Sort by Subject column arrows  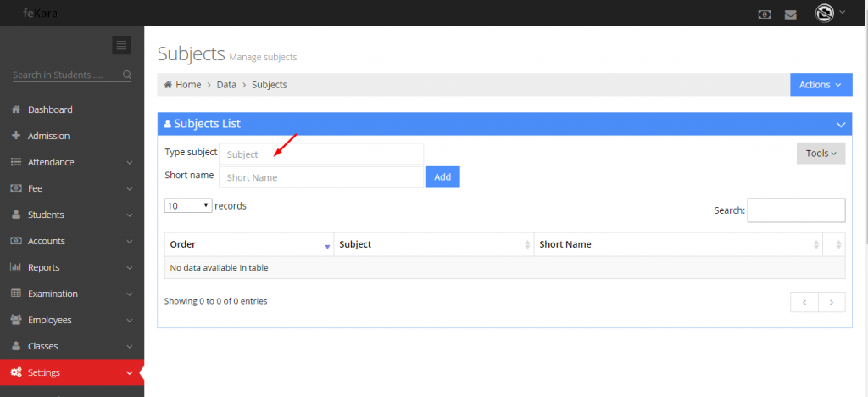click(x=527, y=245)
